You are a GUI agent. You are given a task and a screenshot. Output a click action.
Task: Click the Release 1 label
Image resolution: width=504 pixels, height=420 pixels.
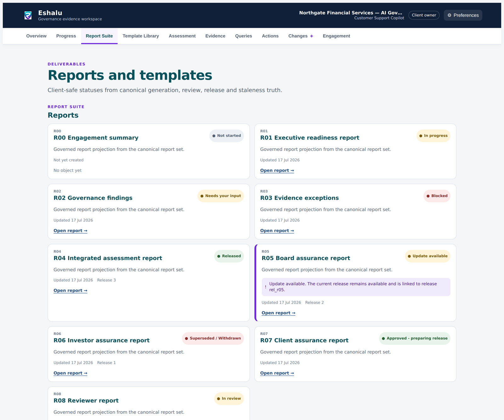pyautogui.click(x=106, y=363)
